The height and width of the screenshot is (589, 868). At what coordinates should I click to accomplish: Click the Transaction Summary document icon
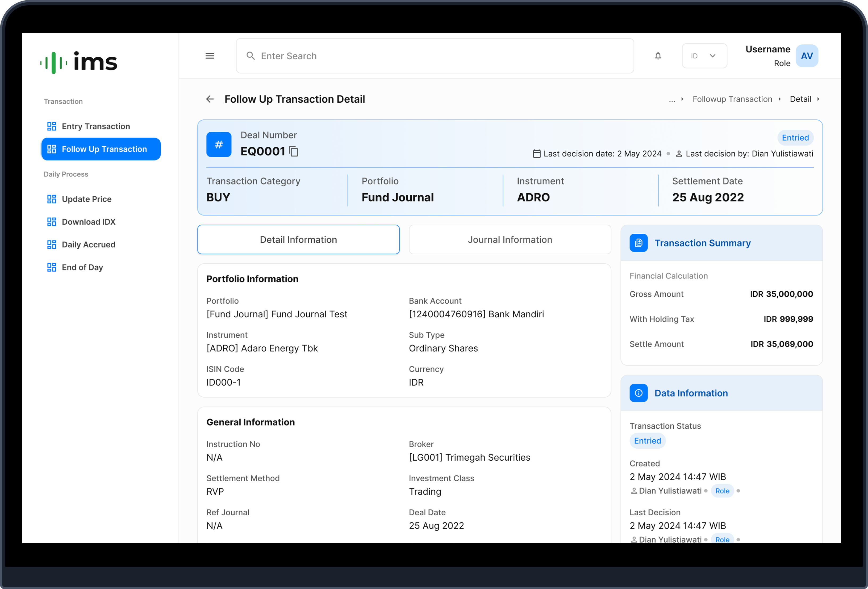[638, 243]
